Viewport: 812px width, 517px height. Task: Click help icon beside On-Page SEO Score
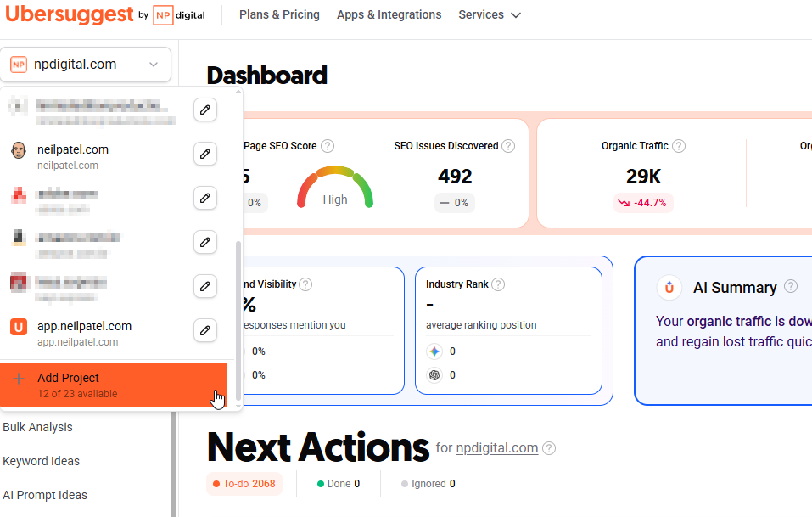[x=328, y=146]
